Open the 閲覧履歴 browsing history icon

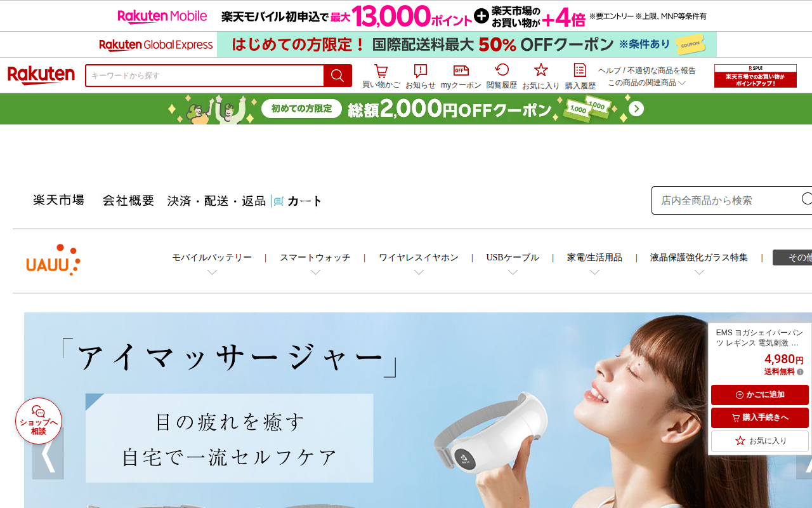tap(501, 76)
